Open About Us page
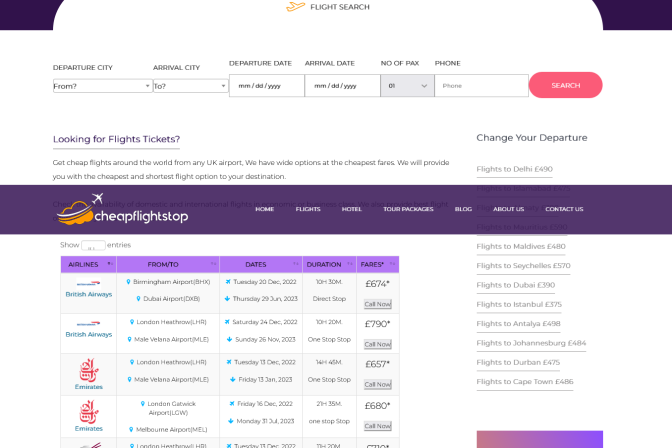The image size is (672, 448). [x=508, y=209]
